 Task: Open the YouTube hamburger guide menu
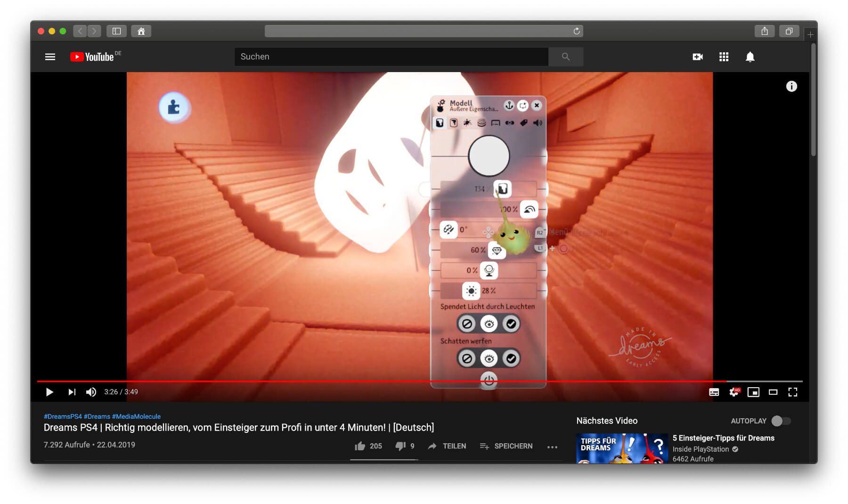(x=50, y=57)
